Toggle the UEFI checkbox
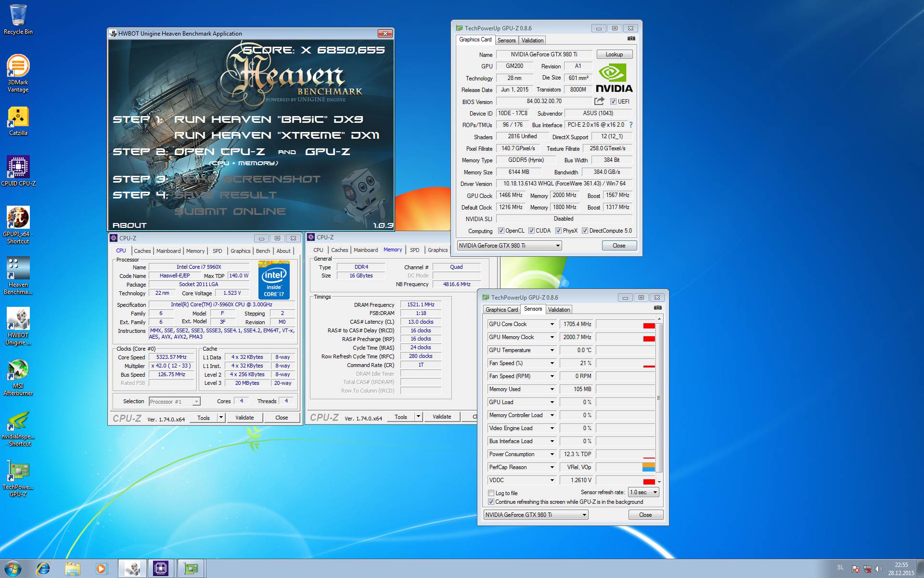This screenshot has height=578, width=924. [613, 102]
